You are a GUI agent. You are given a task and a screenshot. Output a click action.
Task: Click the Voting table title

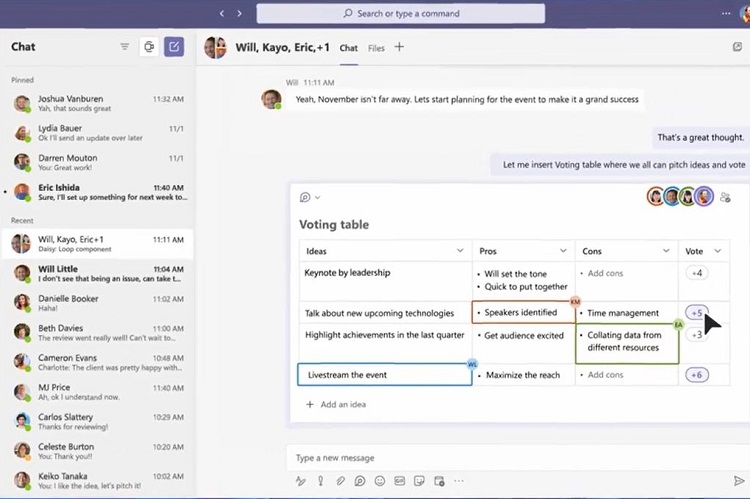pyautogui.click(x=334, y=224)
